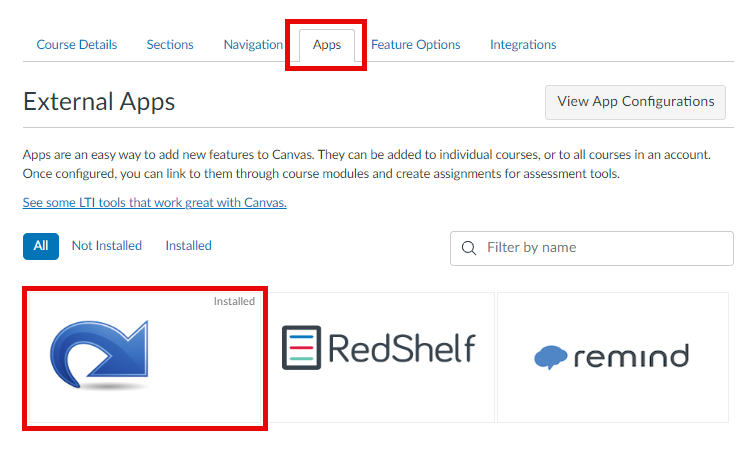Image resolution: width=752 pixels, height=453 pixels.
Task: Filter apps by Not Installed
Action: [x=107, y=246]
